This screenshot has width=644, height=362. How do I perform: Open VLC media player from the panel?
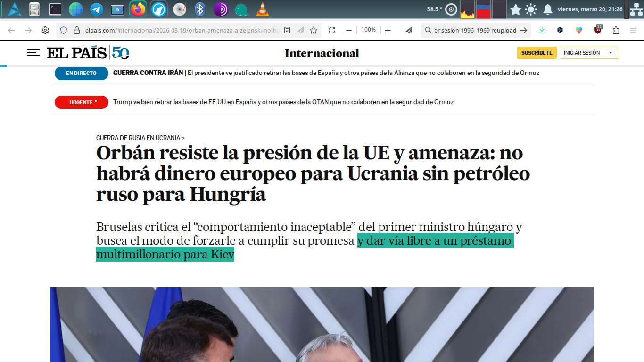262,9
